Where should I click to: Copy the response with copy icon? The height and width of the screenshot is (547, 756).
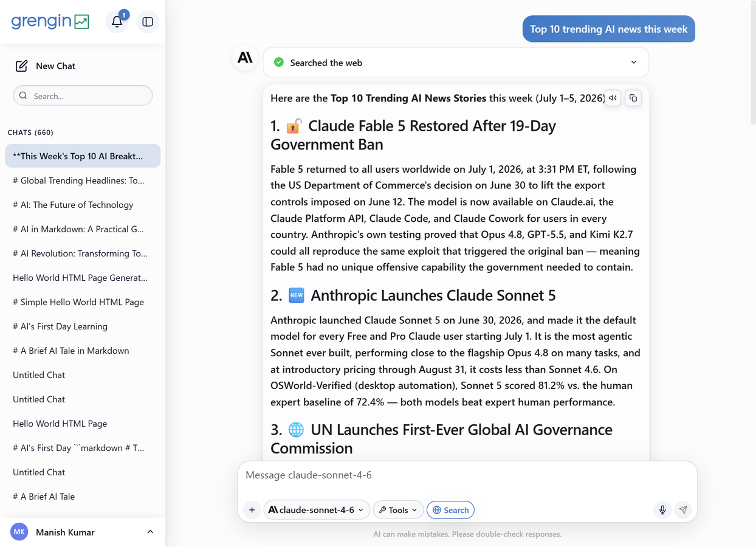tap(633, 98)
